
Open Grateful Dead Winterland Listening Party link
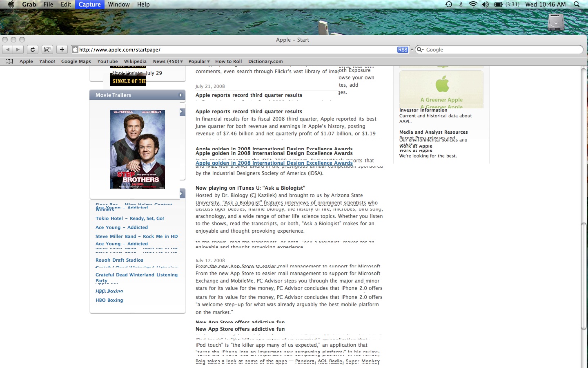pos(136,278)
